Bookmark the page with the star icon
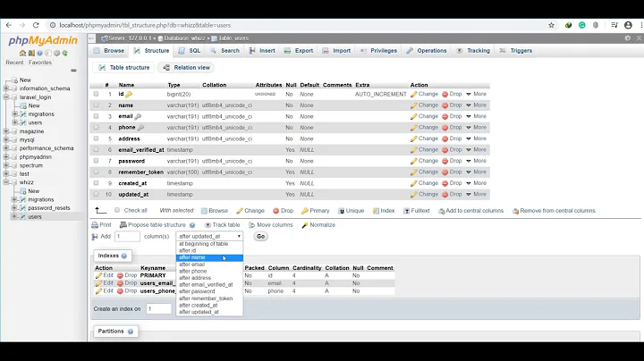The image size is (644, 361). [551, 25]
